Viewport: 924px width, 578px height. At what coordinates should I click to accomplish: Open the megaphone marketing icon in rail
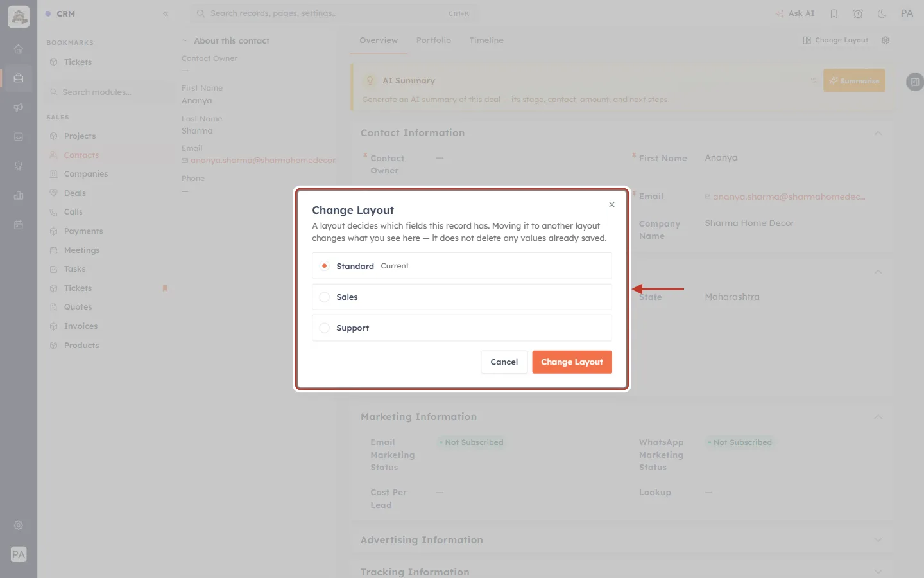(19, 108)
